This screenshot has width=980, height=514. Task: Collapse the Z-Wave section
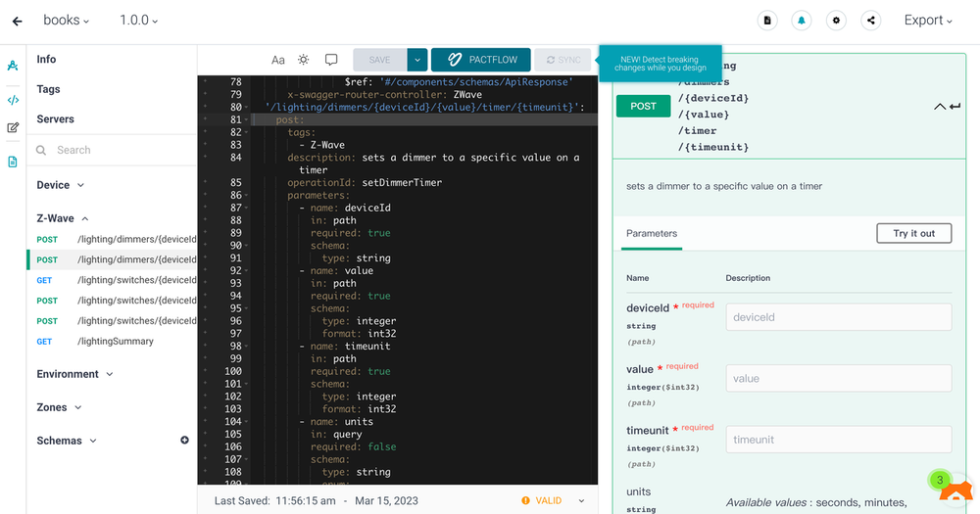coord(63,219)
